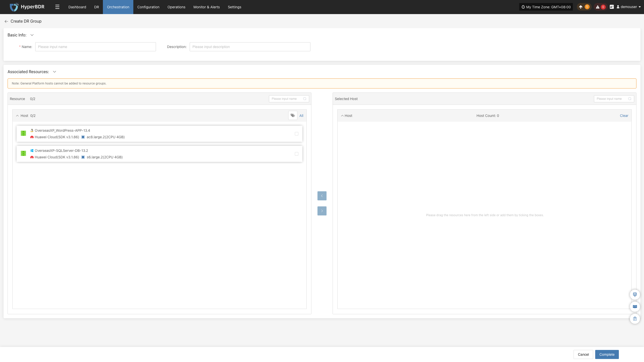Screen dimensions: 644x362
Task: Collapse the Basic Info section
Action: (32, 35)
